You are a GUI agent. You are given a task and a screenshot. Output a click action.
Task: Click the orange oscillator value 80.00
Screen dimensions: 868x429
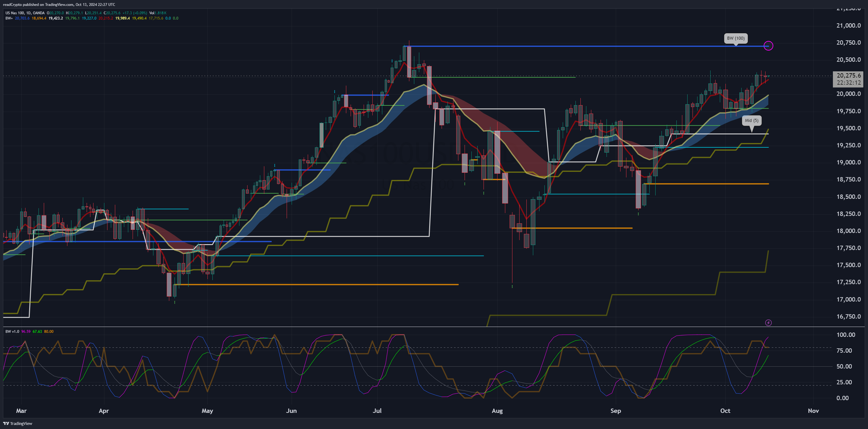click(49, 331)
